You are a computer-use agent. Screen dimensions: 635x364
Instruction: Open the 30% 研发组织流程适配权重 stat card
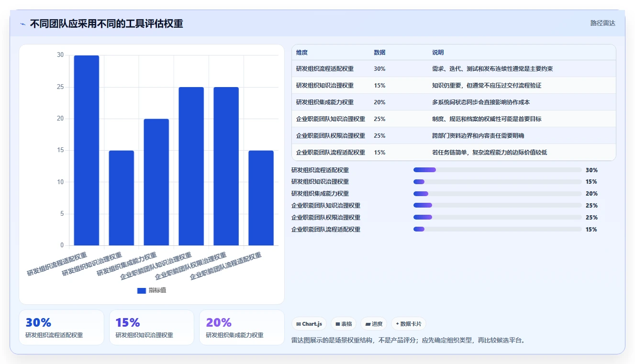point(61,327)
